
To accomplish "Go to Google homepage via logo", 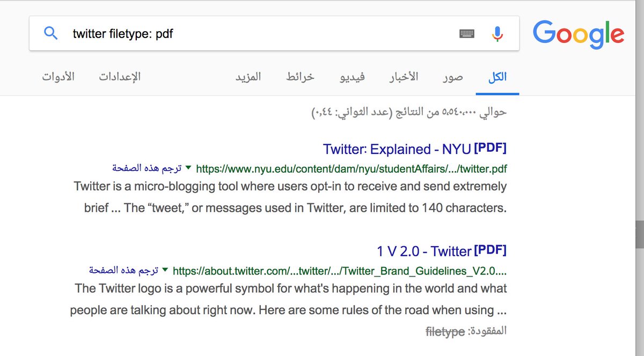I will 579,35.
